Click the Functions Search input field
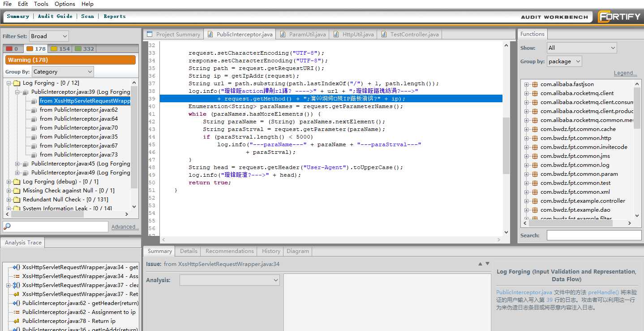The height and width of the screenshot is (331, 644). [594, 235]
